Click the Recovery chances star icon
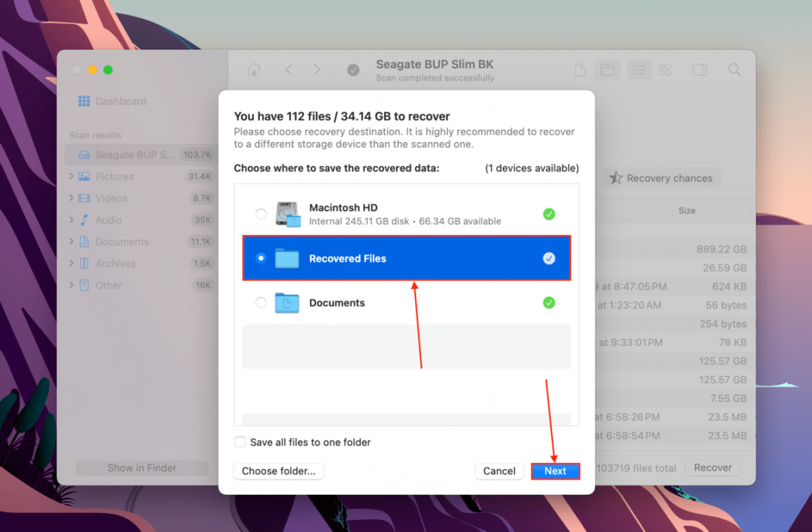The width and height of the screenshot is (812, 532). [615, 178]
